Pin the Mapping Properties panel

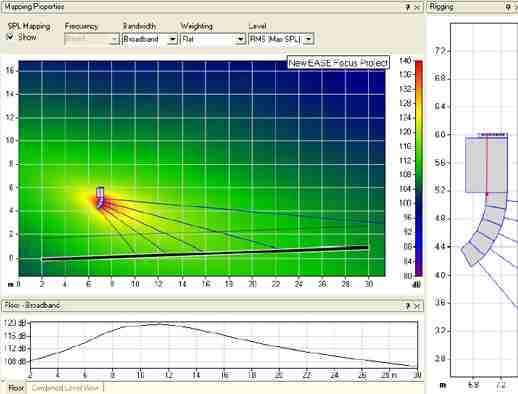(x=408, y=7)
